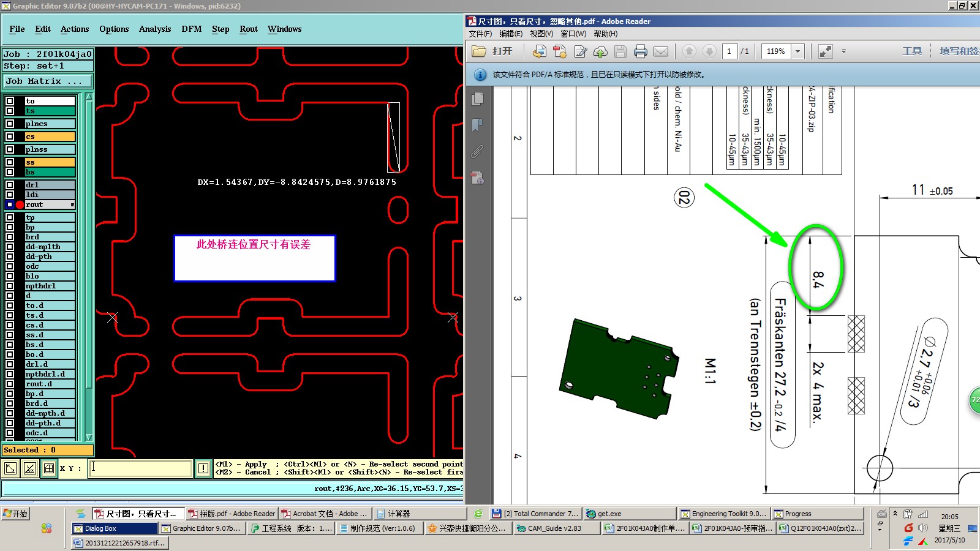Click the red G tray icon
The width and height of the screenshot is (980, 551).
pyautogui.click(x=908, y=528)
